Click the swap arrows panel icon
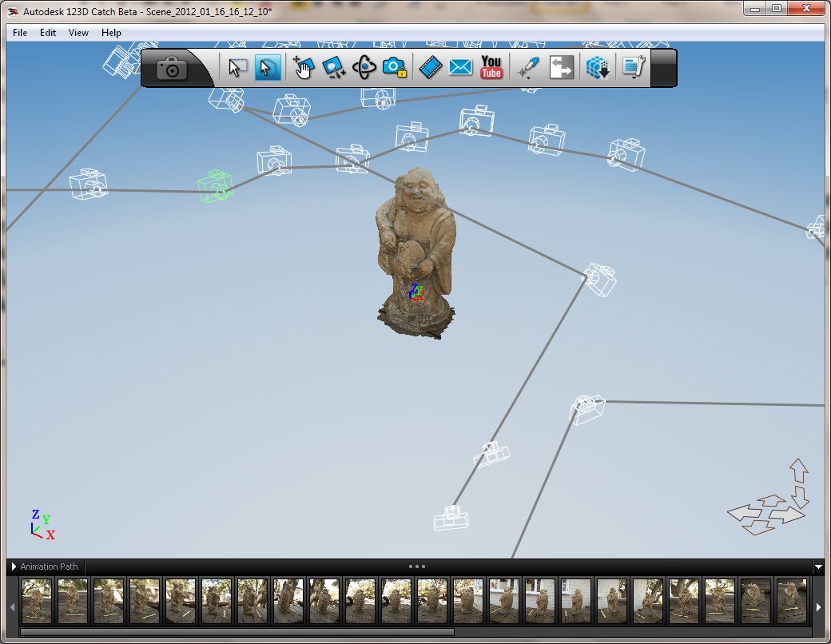Screen dimensions: 831x644 (x=562, y=68)
